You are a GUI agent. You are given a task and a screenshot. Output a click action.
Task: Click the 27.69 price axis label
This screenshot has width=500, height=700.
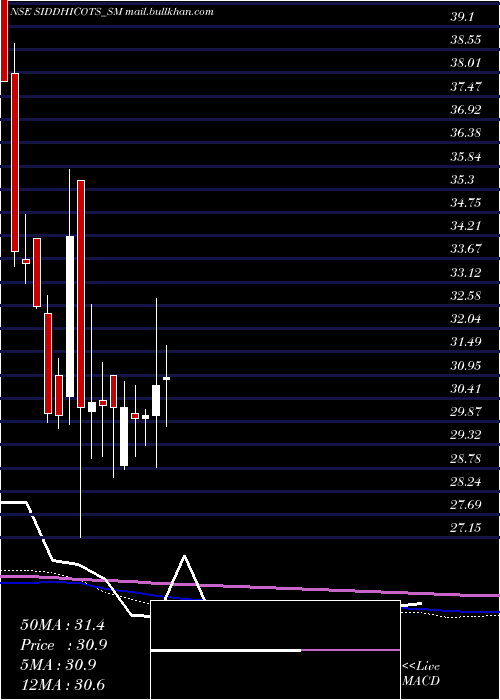point(466,505)
